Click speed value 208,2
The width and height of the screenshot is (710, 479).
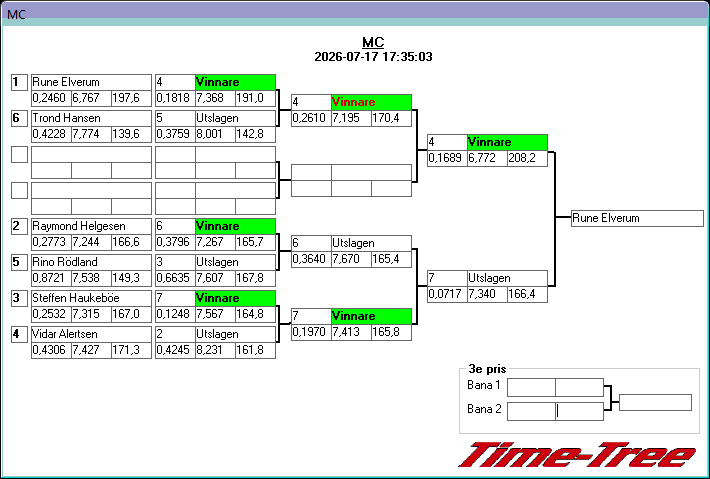528,158
